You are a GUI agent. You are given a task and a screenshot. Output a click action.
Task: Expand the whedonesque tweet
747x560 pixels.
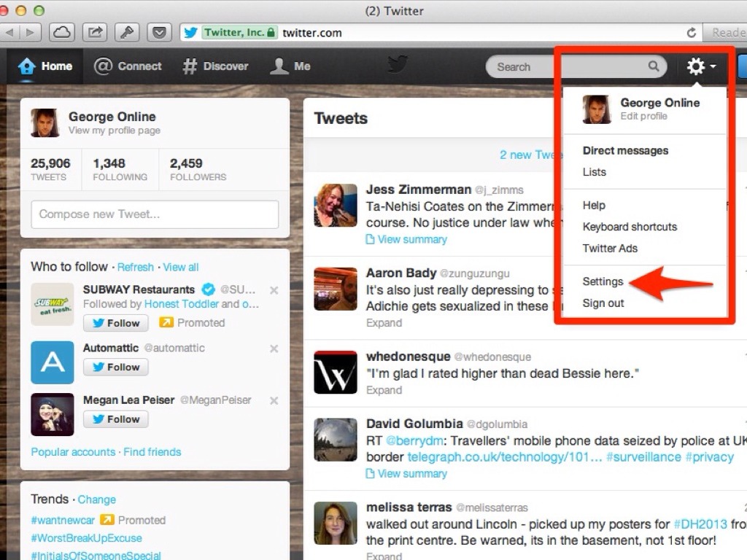tap(384, 390)
